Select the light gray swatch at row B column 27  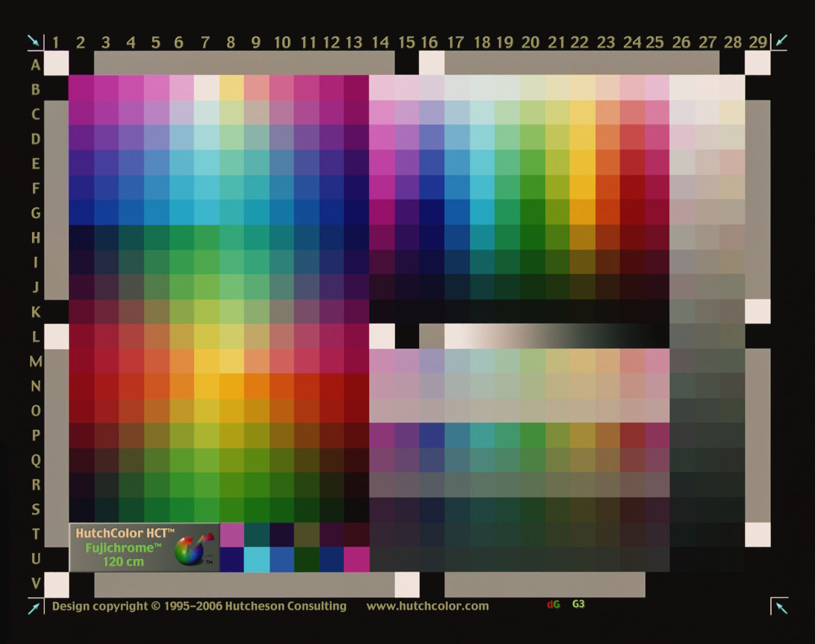[x=707, y=88]
